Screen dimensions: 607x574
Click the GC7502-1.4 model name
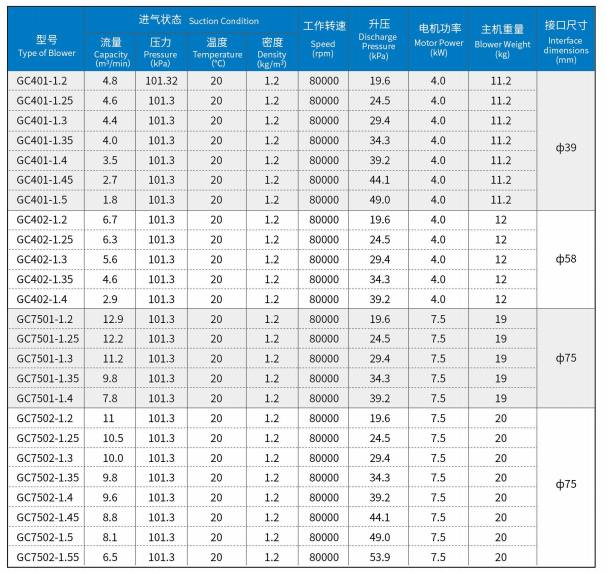coord(45,498)
